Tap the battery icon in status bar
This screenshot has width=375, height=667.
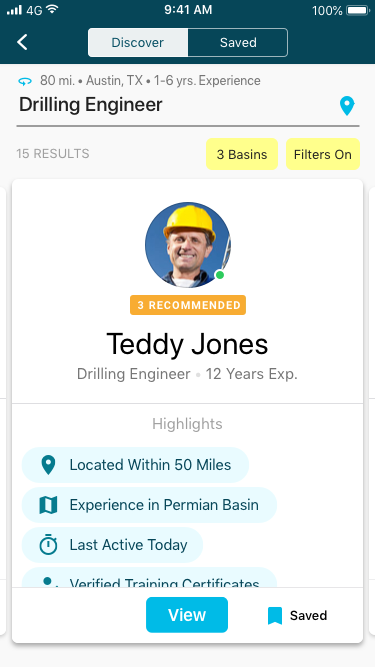click(358, 10)
